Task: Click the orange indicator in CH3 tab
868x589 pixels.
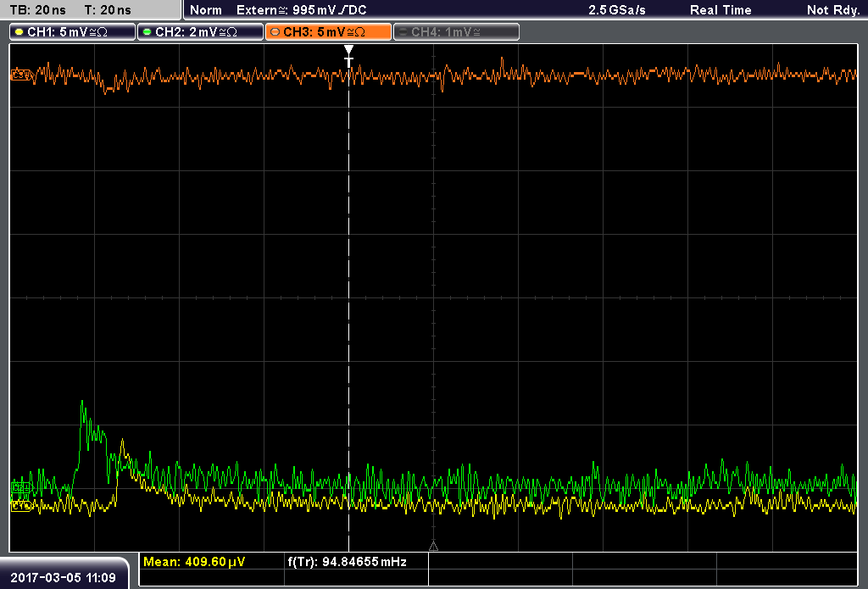Action: pyautogui.click(x=275, y=32)
